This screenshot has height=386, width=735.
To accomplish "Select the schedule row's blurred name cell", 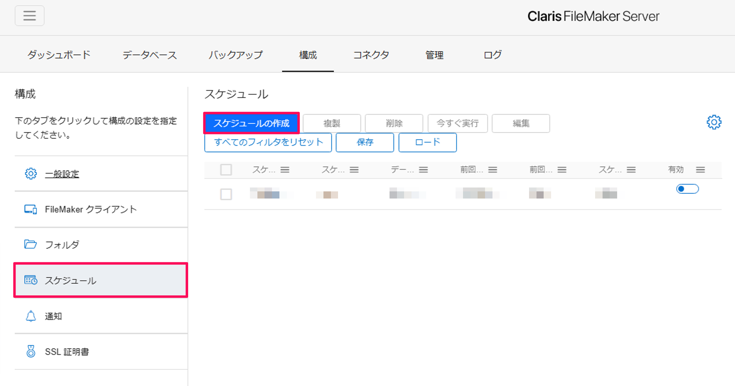I will coord(271,193).
